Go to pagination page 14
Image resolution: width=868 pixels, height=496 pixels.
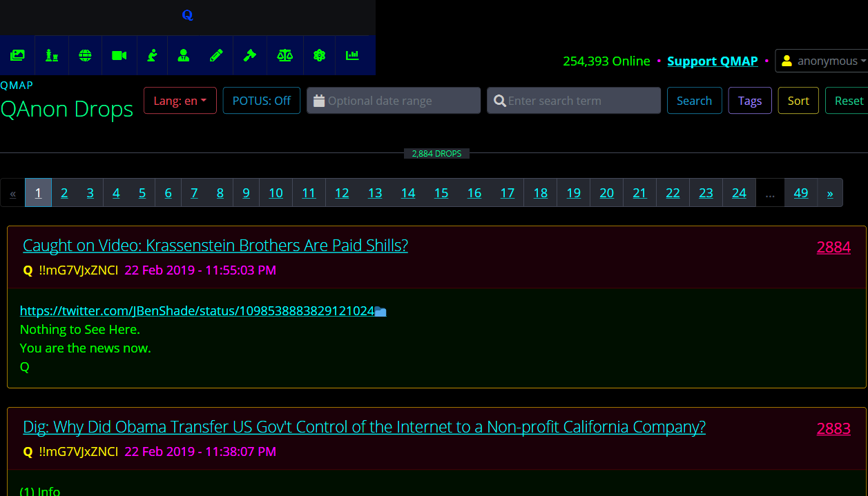[x=408, y=192]
